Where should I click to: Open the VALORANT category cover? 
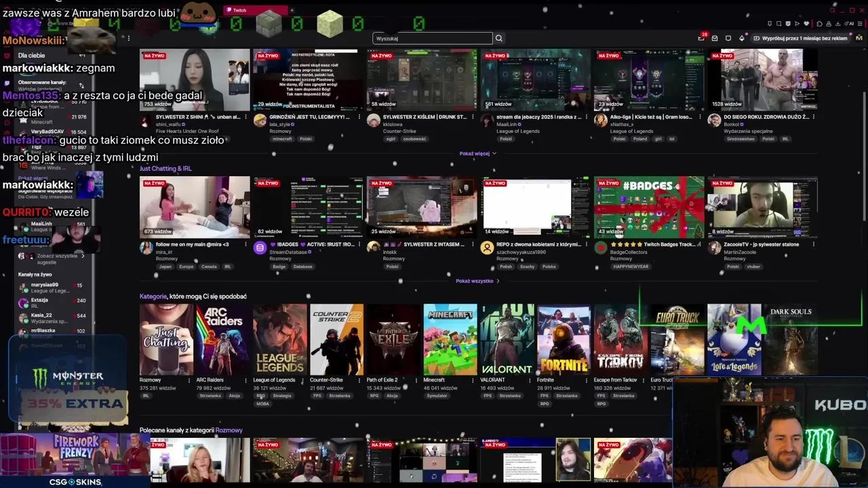(507, 340)
